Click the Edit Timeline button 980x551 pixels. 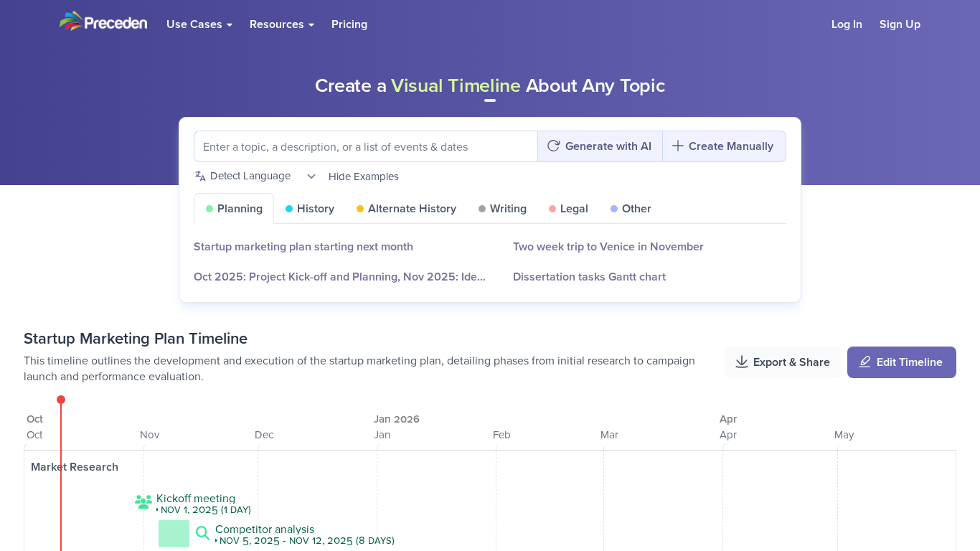point(901,362)
